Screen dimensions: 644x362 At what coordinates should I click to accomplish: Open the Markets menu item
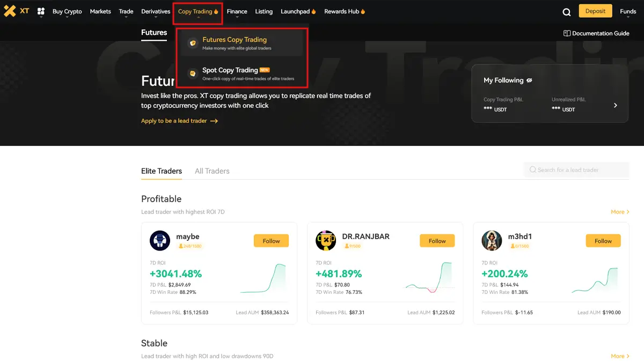[100, 11]
